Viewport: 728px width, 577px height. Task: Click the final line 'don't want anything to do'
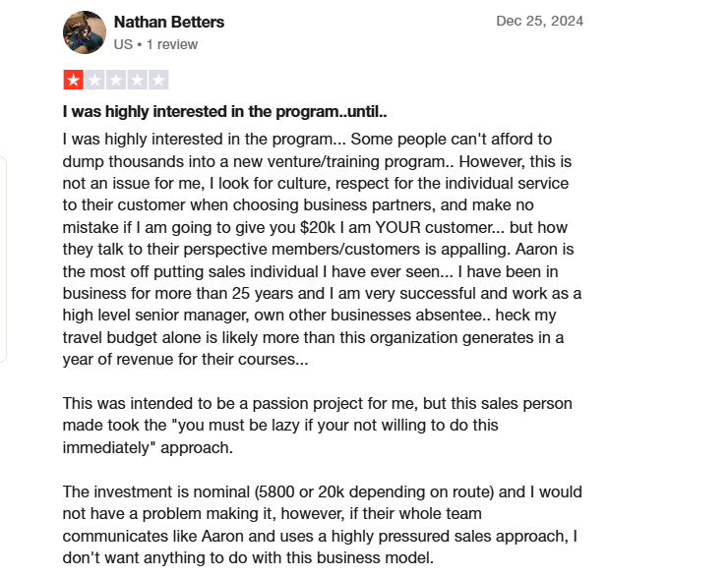(248, 557)
